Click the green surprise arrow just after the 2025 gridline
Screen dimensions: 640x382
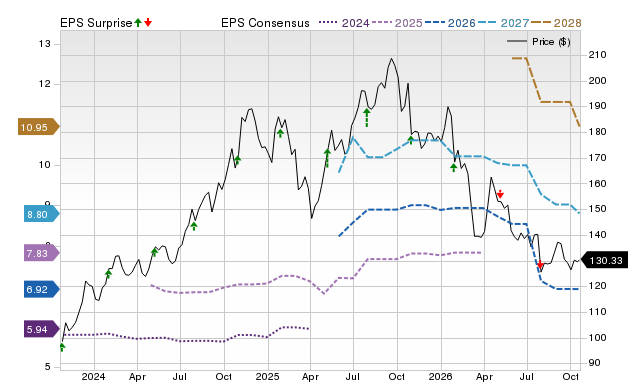280,133
